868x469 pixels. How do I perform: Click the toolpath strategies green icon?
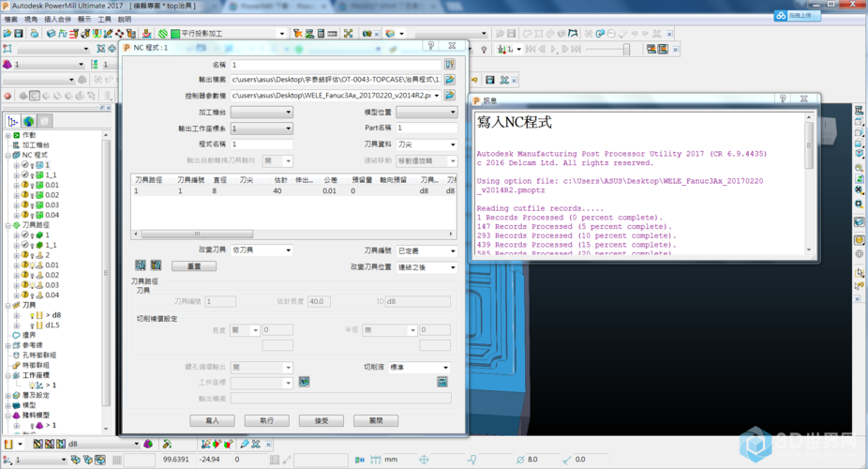pyautogui.click(x=163, y=34)
